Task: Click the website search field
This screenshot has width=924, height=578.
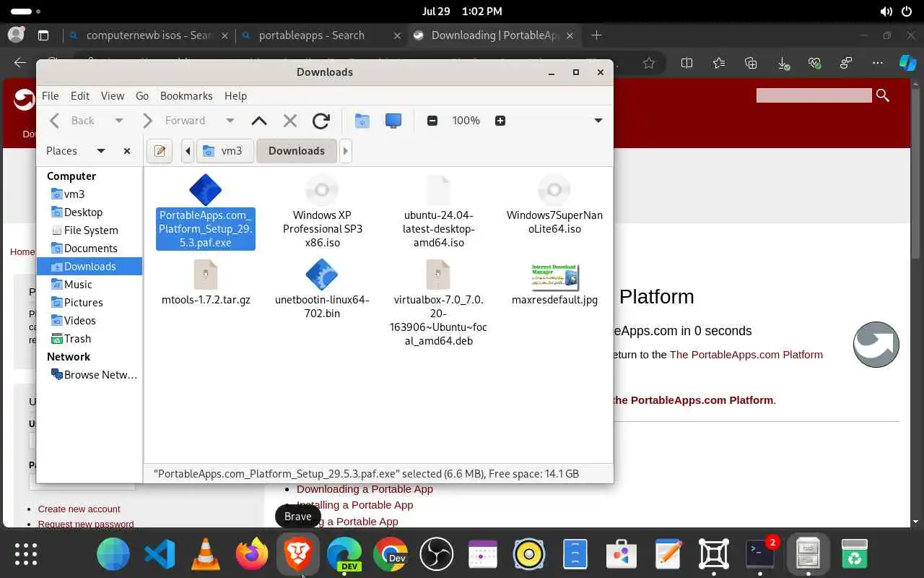Action: 814,95
